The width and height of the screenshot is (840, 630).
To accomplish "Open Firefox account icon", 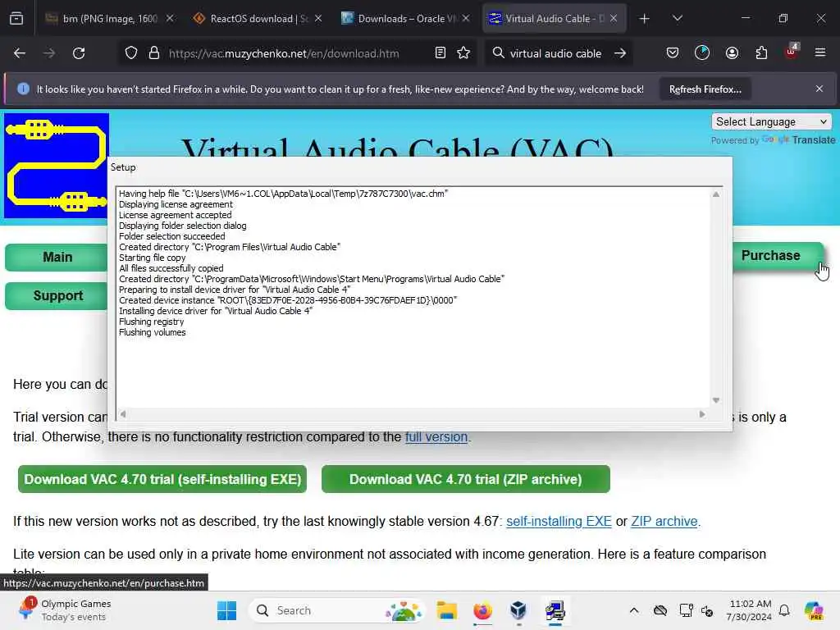I will [732, 53].
